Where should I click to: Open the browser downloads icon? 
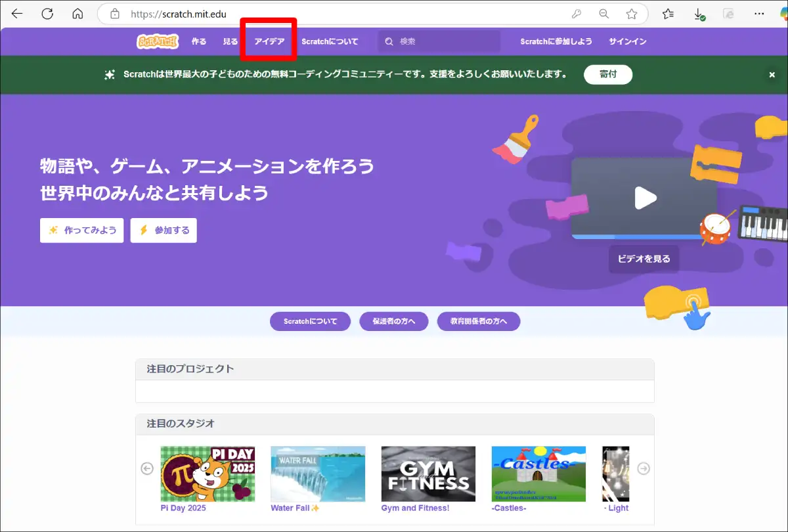[699, 14]
